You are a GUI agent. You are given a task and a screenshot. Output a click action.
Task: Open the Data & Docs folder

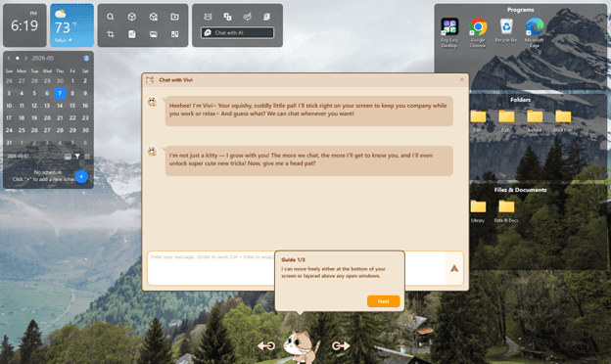[506, 211]
